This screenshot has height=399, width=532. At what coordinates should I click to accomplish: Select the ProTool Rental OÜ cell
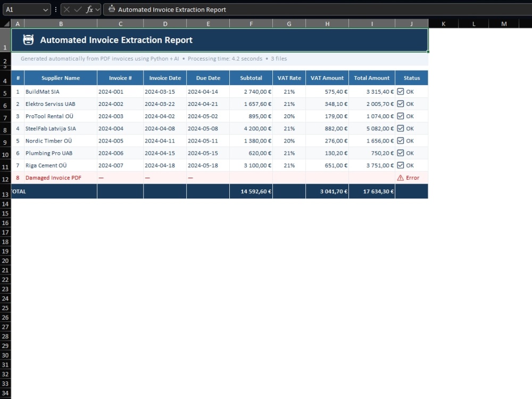tap(61, 116)
